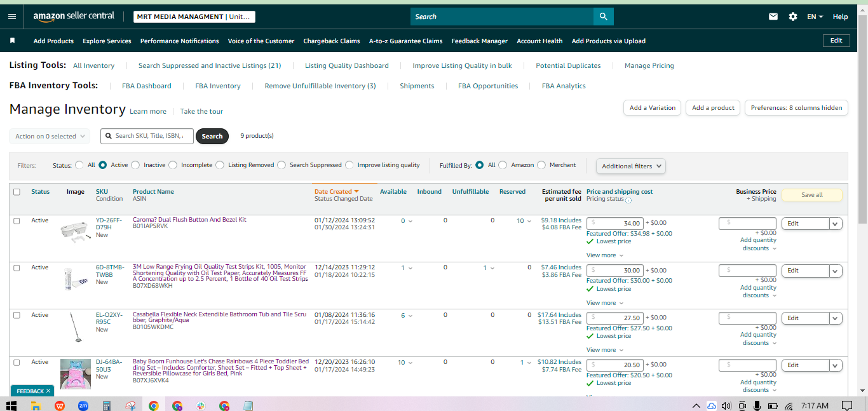Select the All status radio button
868x411 pixels.
pyautogui.click(x=79, y=165)
